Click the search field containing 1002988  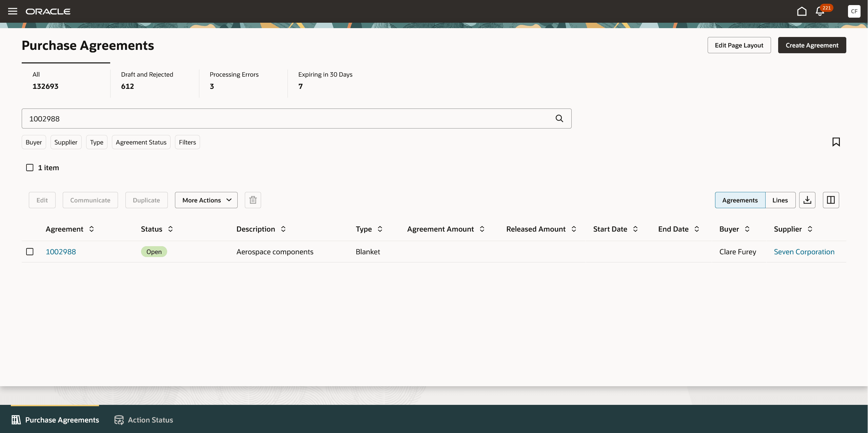[288, 118]
